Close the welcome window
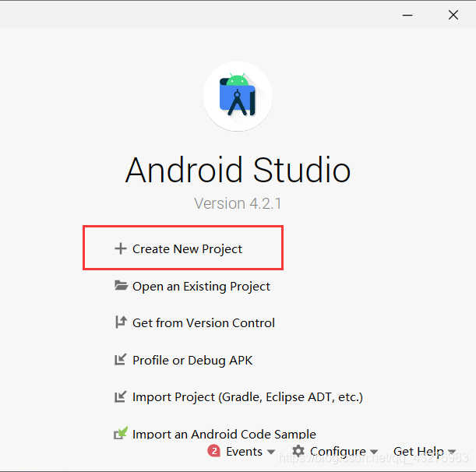The height and width of the screenshot is (472, 476). click(453, 15)
